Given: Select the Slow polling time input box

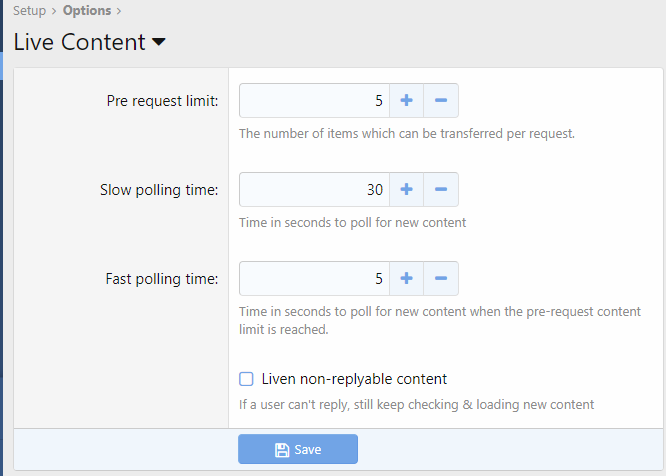Looking at the screenshot, I should (314, 190).
